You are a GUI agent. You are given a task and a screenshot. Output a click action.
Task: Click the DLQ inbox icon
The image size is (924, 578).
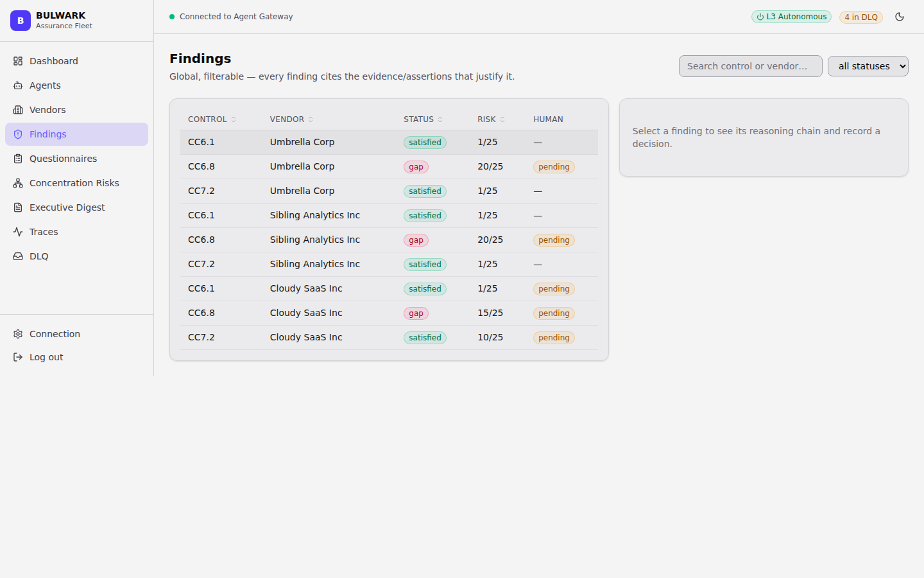pos(18,256)
